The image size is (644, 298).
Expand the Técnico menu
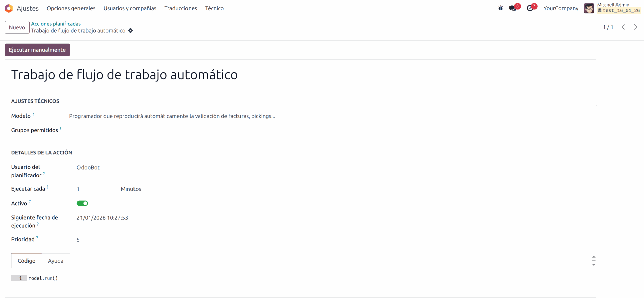click(x=214, y=8)
